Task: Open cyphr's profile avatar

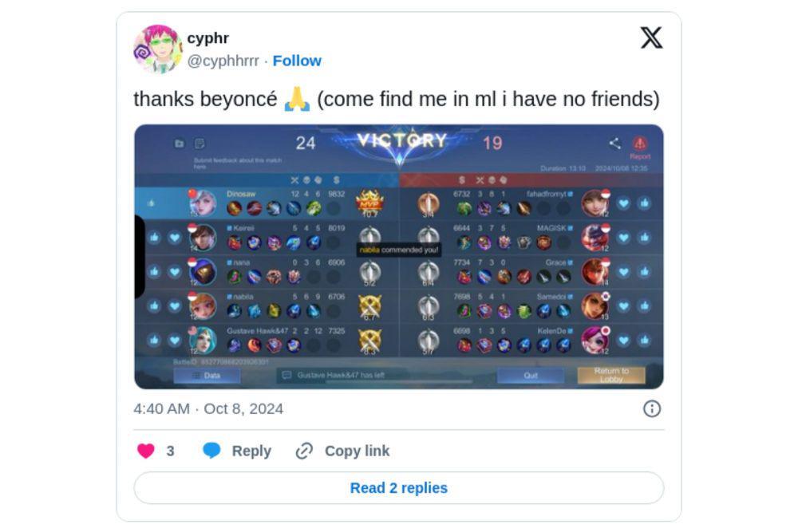Action: pos(158,49)
